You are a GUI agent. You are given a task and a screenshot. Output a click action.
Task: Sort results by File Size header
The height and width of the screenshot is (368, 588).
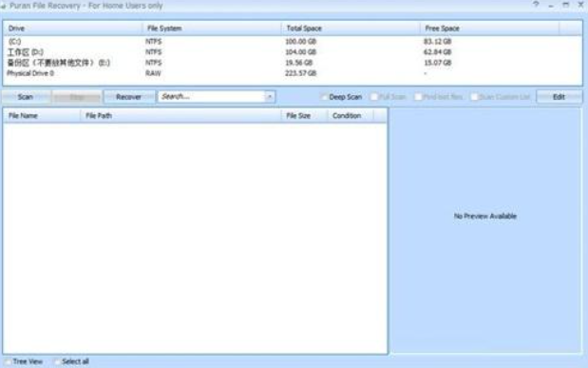[x=304, y=116]
